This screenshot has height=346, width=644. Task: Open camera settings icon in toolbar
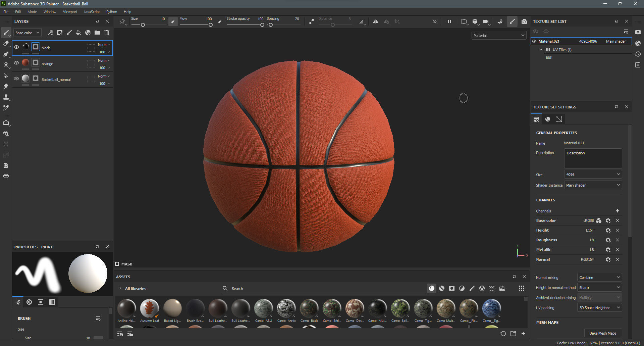486,21
